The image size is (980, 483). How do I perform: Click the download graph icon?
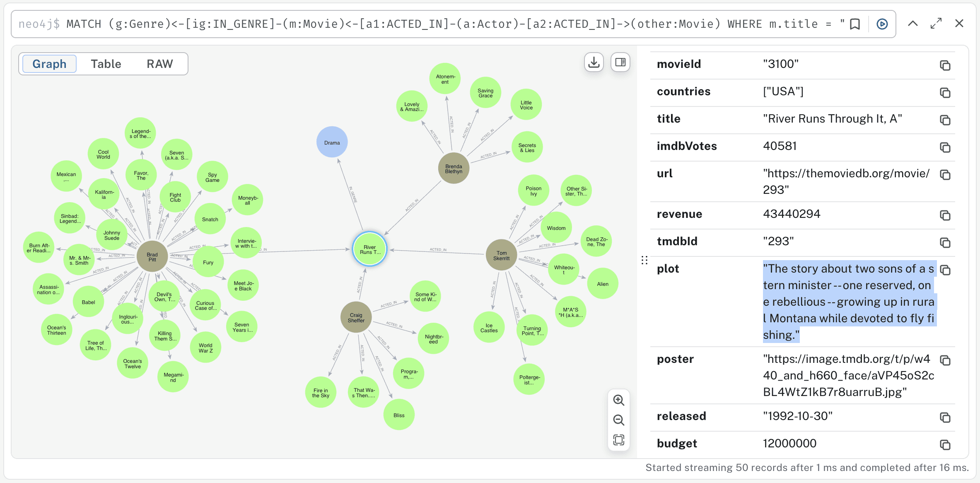594,63
